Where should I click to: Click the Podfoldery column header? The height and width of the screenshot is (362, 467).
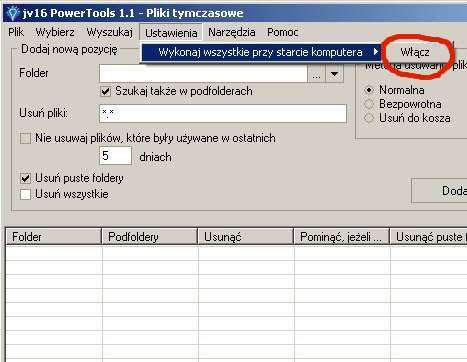pyautogui.click(x=150, y=237)
